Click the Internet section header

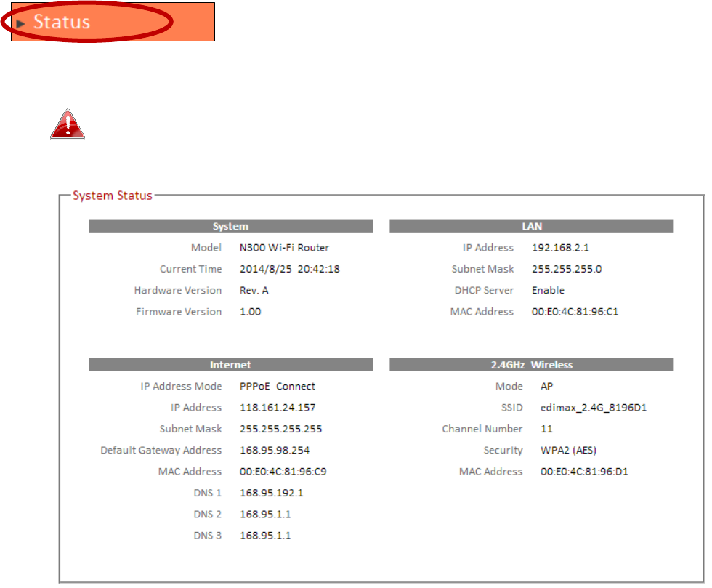pos(231,364)
